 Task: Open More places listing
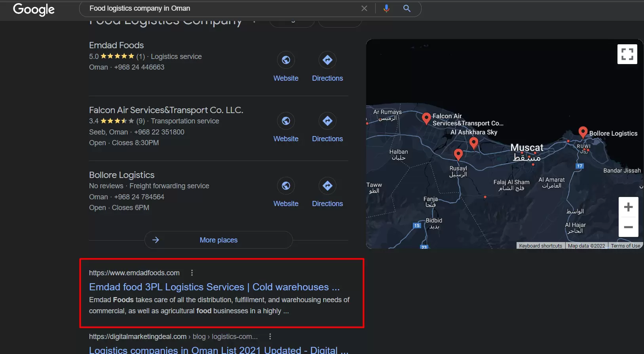pyautogui.click(x=218, y=240)
